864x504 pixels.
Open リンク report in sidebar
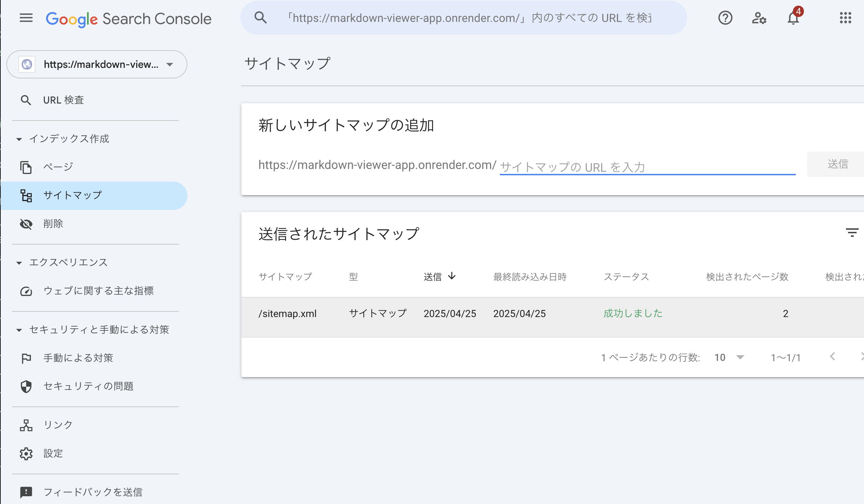94,425
